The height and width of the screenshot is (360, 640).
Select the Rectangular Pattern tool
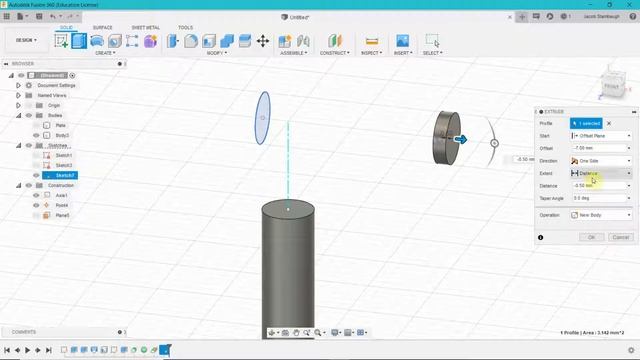coord(132,41)
